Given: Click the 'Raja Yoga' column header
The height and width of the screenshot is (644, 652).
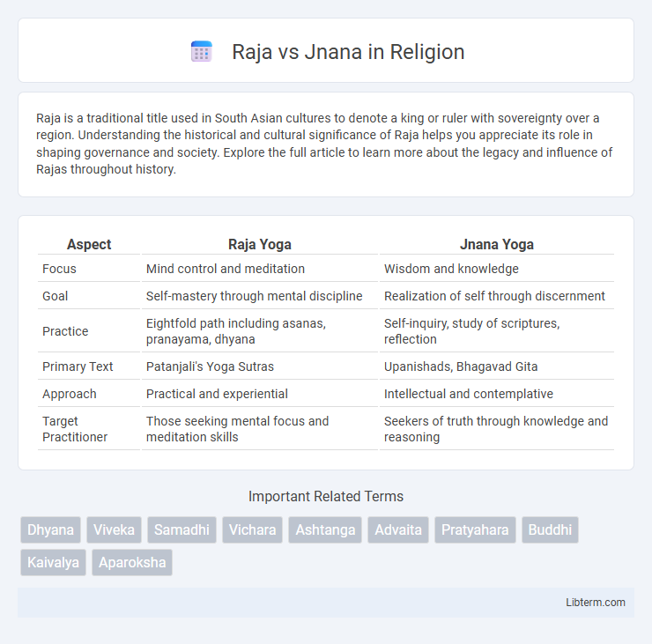Looking at the screenshot, I should coord(260,244).
